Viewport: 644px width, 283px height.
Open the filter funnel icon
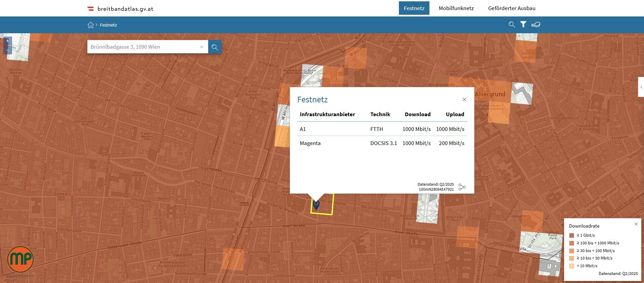(523, 25)
